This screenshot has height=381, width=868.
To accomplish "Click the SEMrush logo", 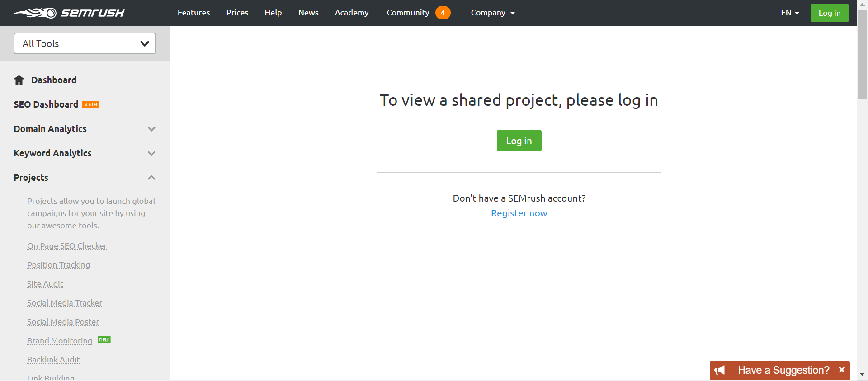I will click(x=69, y=13).
